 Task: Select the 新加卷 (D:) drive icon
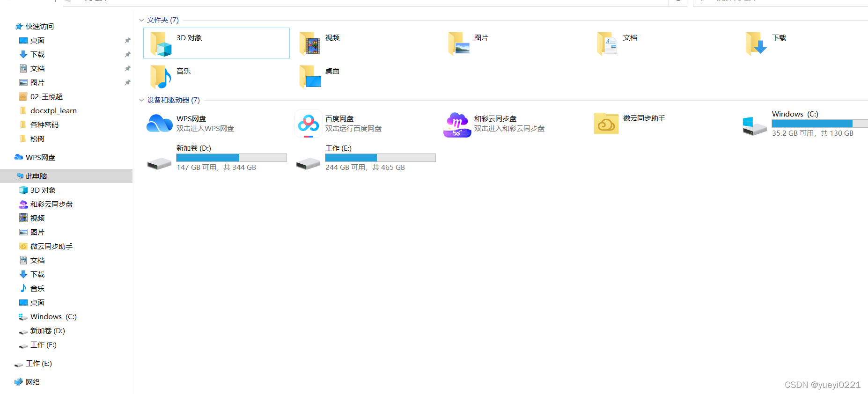[x=159, y=163]
